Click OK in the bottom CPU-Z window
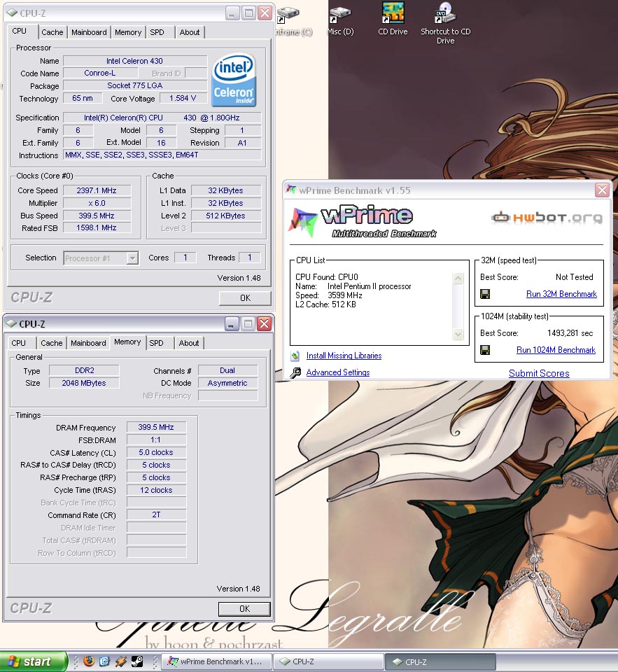This screenshot has height=672, width=618. [x=244, y=608]
